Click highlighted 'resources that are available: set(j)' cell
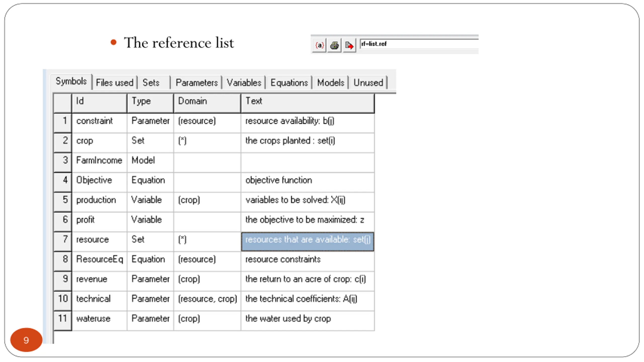This screenshot has width=644, height=362. click(308, 242)
